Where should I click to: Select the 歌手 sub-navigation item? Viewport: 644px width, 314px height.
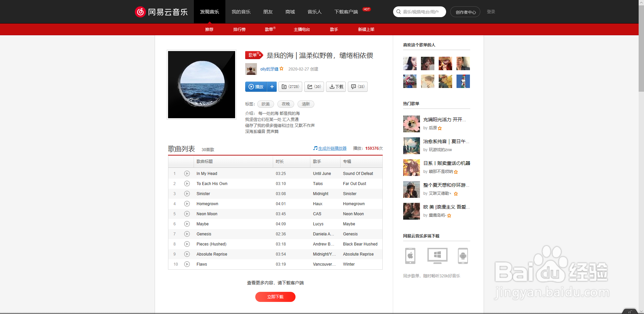click(x=334, y=30)
